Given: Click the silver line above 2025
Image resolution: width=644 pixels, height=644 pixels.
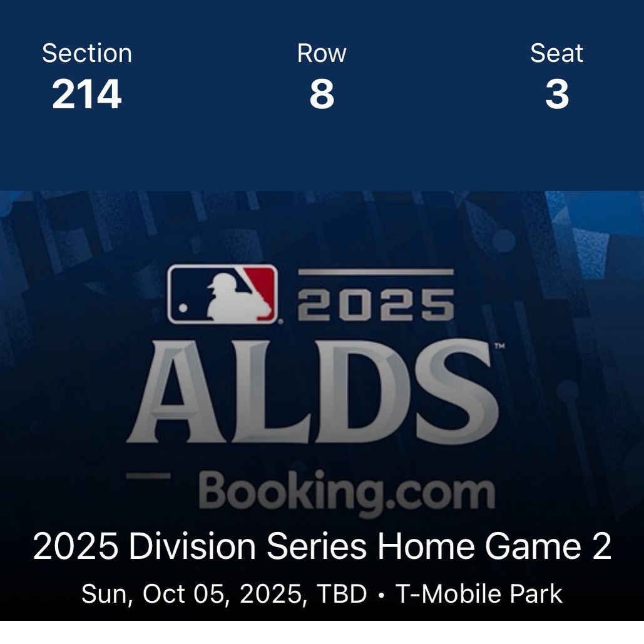Looking at the screenshot, I should click(x=376, y=272).
